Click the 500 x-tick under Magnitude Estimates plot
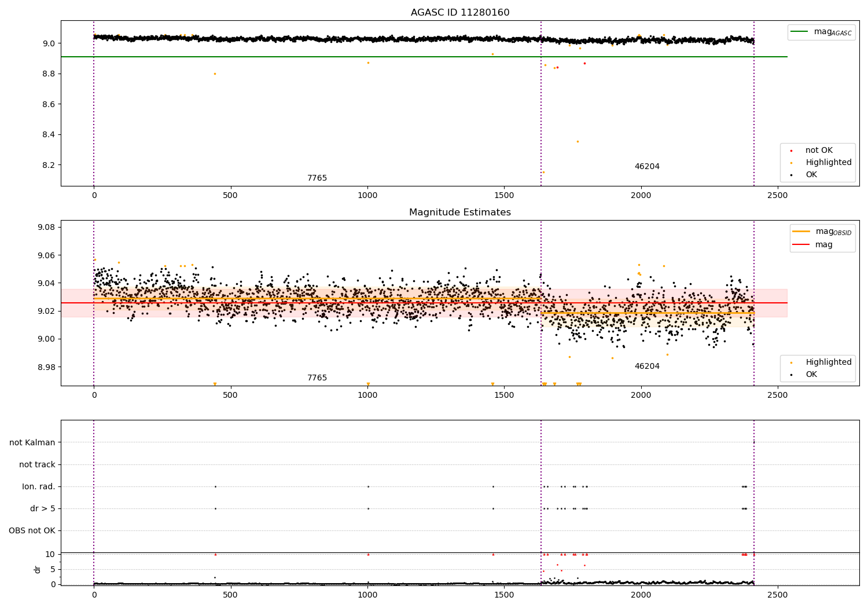868x608 pixels. coord(231,395)
